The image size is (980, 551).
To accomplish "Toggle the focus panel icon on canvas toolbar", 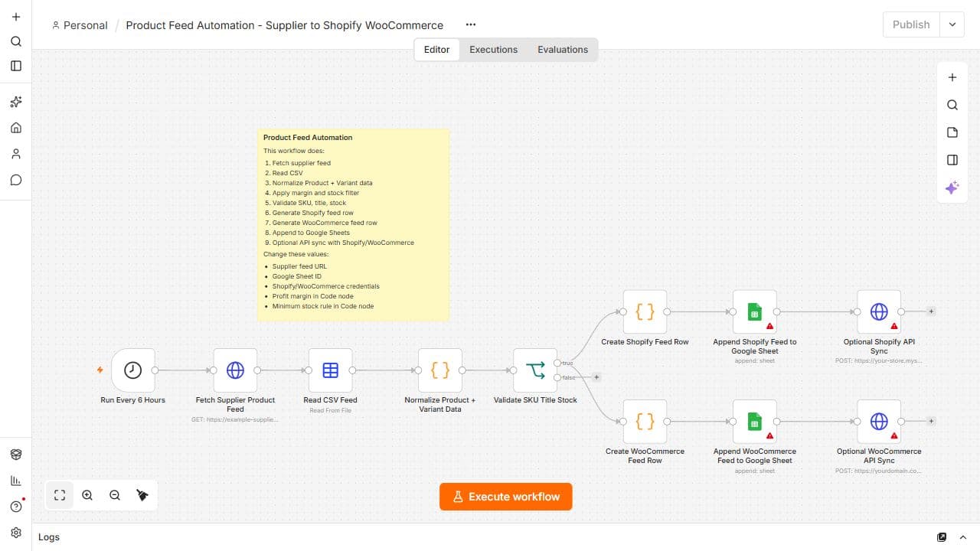I will [952, 160].
